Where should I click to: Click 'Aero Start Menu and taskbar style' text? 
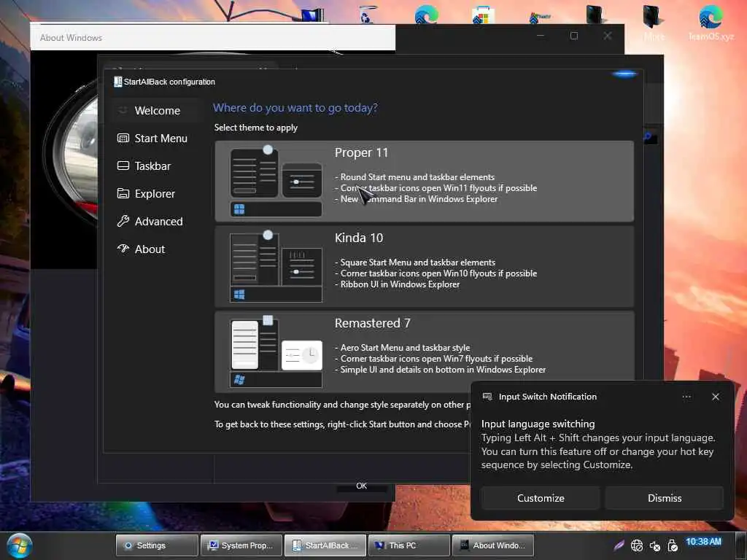[x=405, y=348]
